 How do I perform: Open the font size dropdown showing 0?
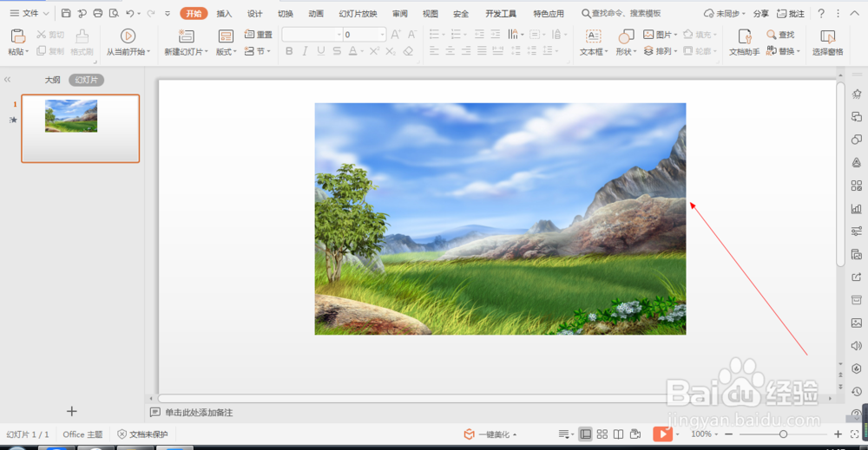point(382,35)
